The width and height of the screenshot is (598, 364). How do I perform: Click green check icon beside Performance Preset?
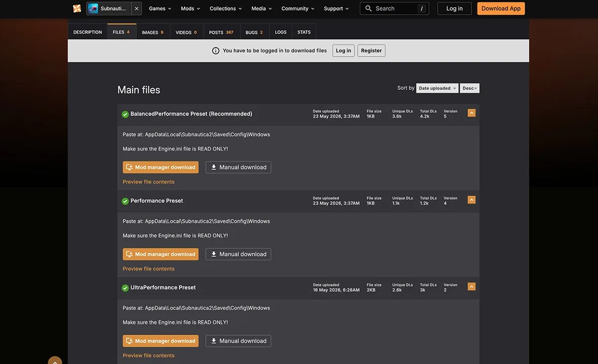pos(125,201)
